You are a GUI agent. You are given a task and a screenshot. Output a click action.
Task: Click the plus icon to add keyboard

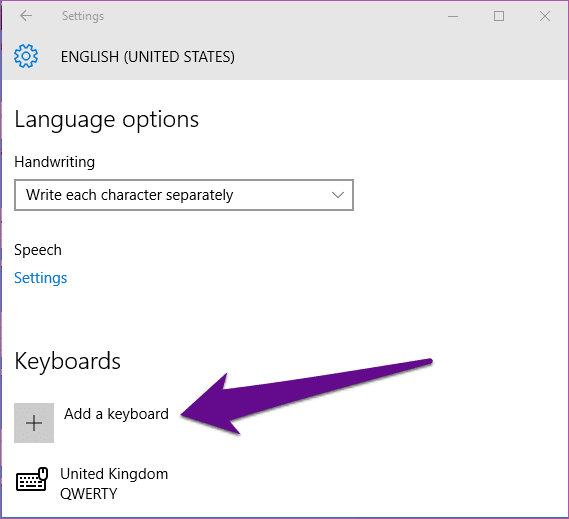click(x=34, y=423)
